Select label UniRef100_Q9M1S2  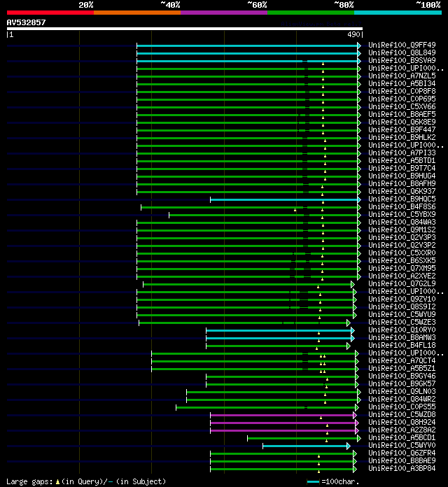point(402,230)
